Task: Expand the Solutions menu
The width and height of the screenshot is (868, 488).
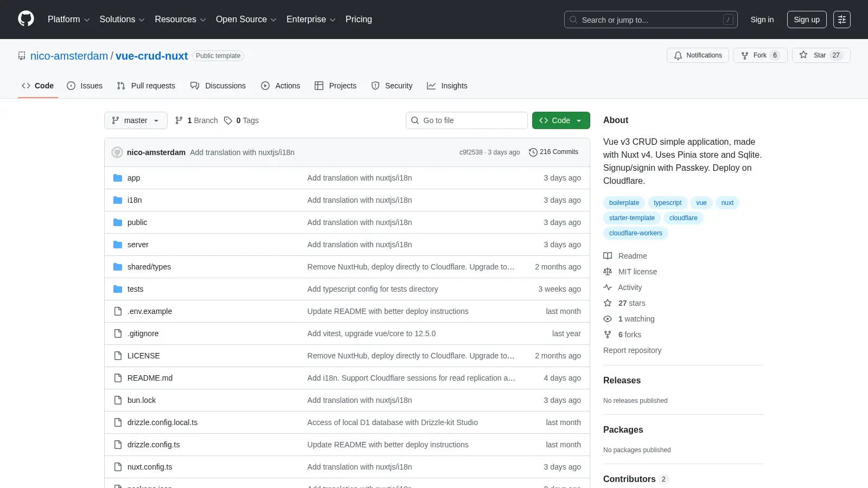Action: (x=122, y=20)
